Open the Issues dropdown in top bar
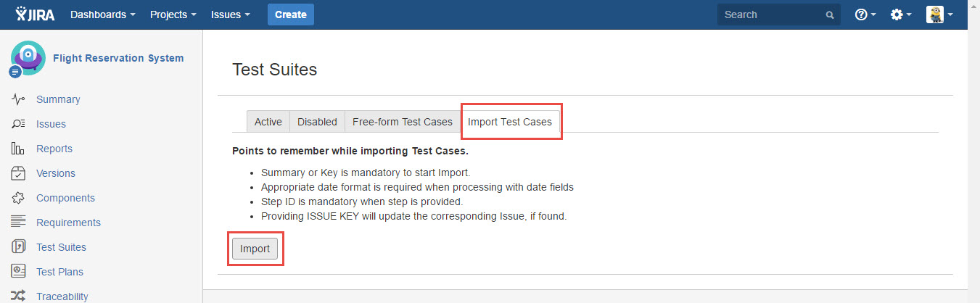The height and width of the screenshot is (303, 980). click(231, 14)
